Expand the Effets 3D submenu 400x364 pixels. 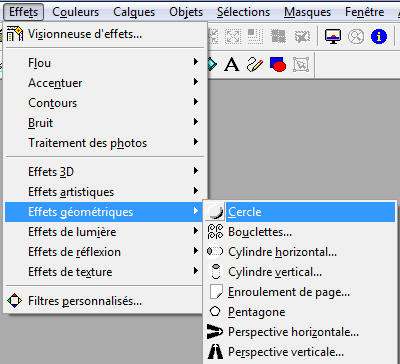[105, 172]
